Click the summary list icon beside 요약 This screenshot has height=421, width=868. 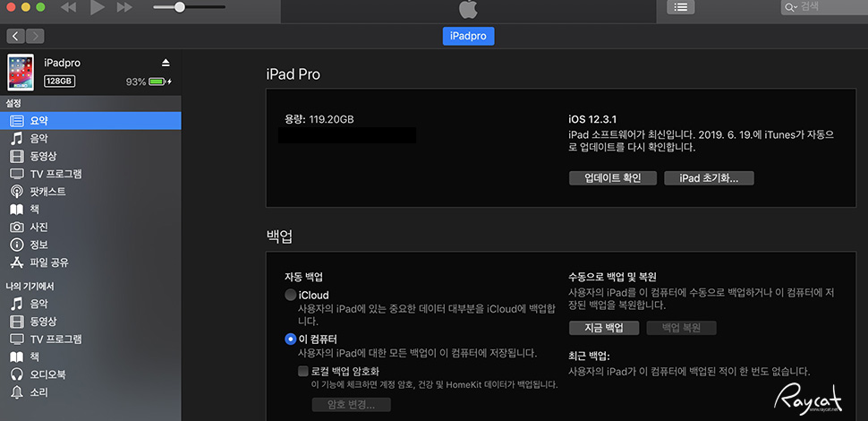17,121
